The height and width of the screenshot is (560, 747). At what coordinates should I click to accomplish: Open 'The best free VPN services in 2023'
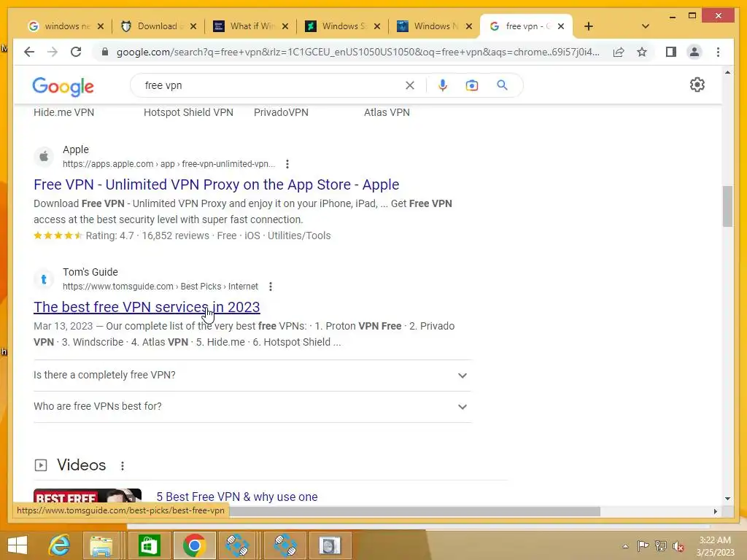pos(147,307)
